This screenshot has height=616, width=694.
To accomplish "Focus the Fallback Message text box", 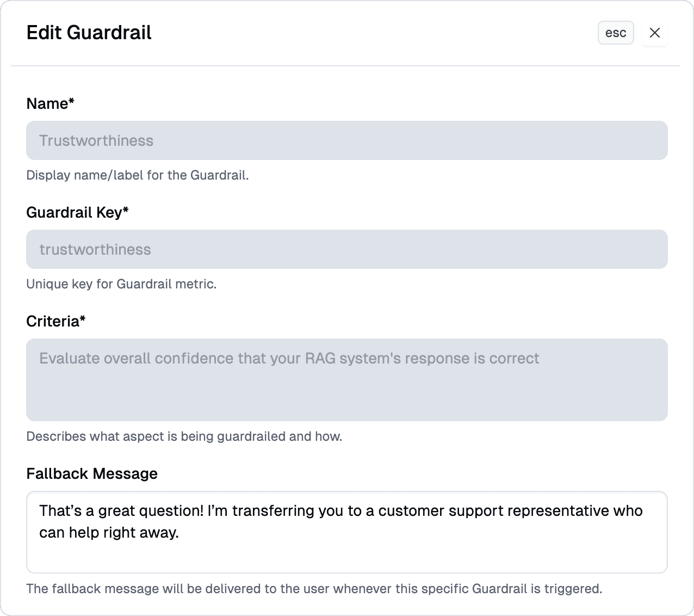I will tap(346, 552).
